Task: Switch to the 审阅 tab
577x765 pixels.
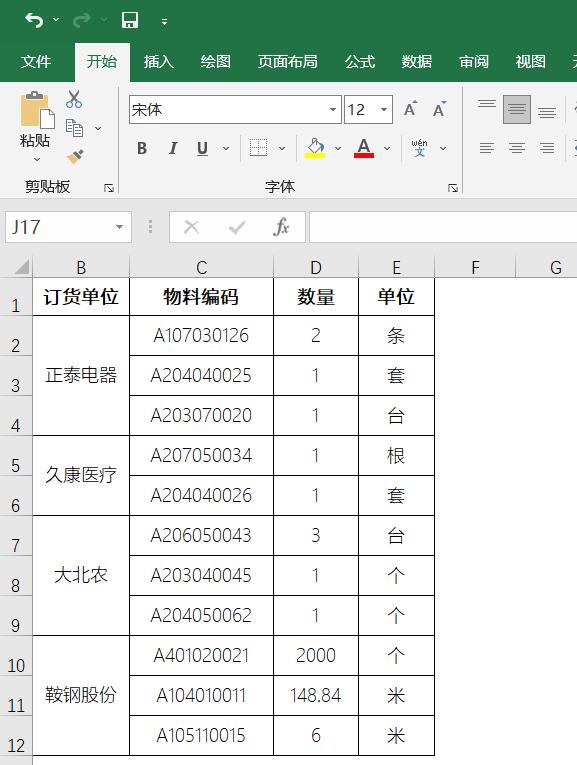Action: (x=474, y=61)
